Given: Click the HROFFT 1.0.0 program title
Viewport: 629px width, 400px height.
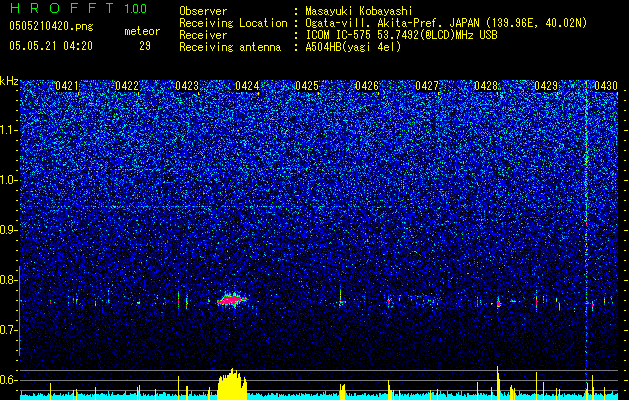Looking at the screenshot, I should click(x=79, y=8).
